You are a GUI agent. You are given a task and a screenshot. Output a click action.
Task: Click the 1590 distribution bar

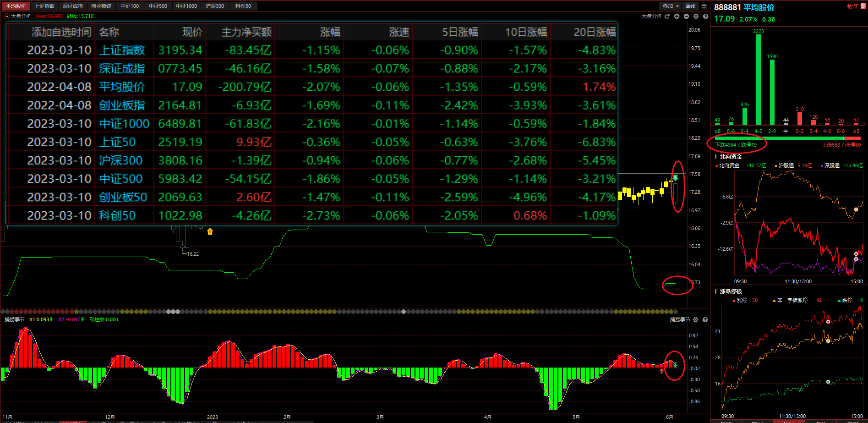coord(772,93)
